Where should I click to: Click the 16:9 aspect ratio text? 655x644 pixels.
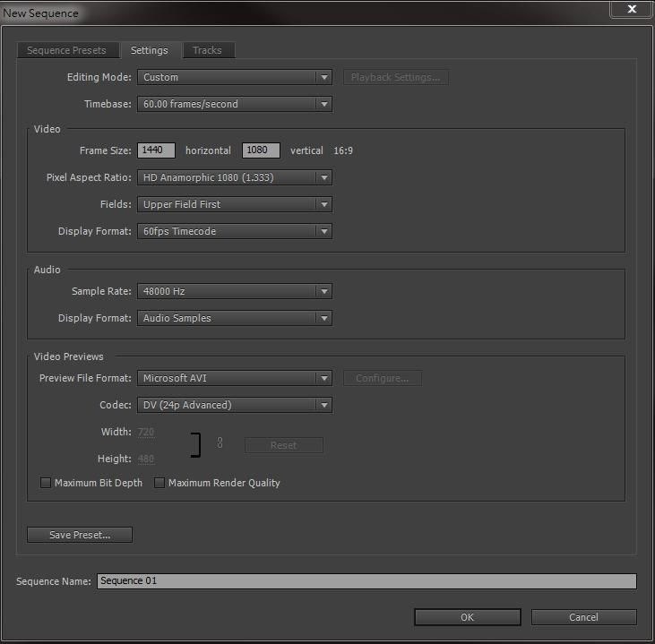pyautogui.click(x=343, y=150)
